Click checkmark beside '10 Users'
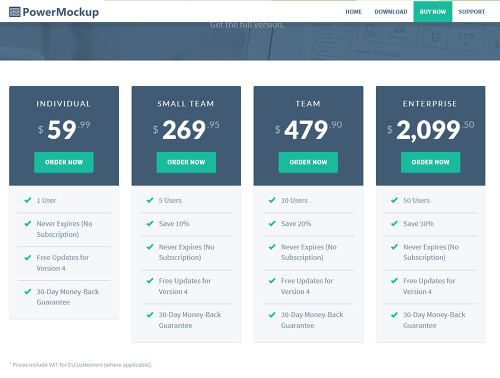Viewport: 500px width, 378px height. pyautogui.click(x=272, y=200)
